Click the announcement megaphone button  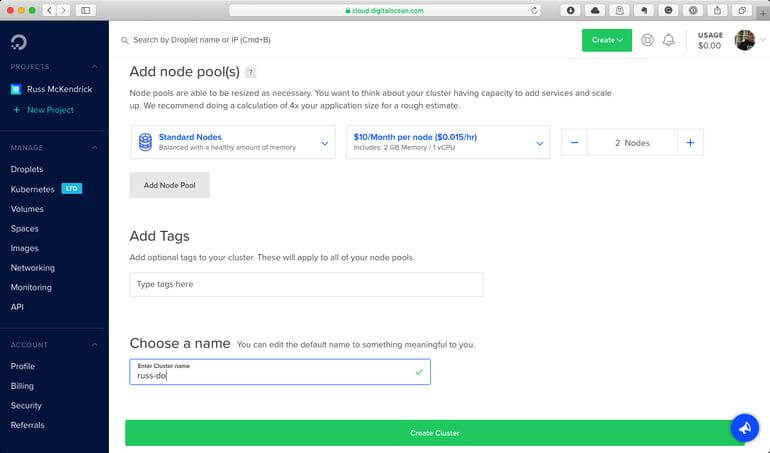point(744,427)
